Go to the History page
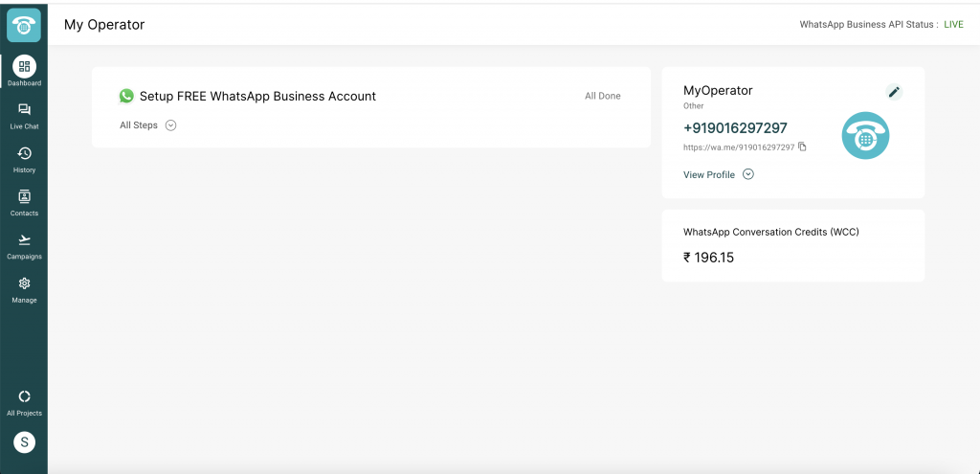This screenshot has height=474, width=980. click(x=24, y=160)
